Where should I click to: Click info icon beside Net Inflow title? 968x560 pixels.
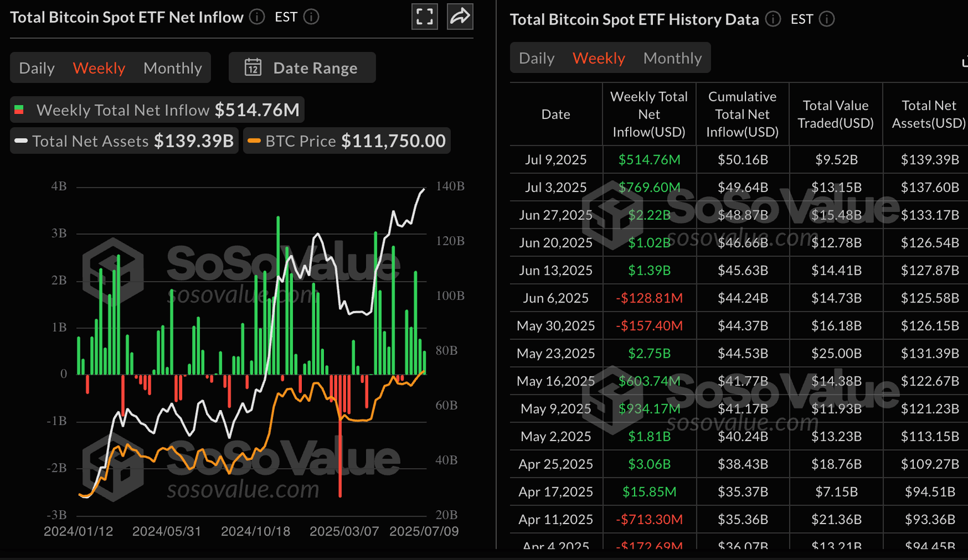pyautogui.click(x=257, y=17)
